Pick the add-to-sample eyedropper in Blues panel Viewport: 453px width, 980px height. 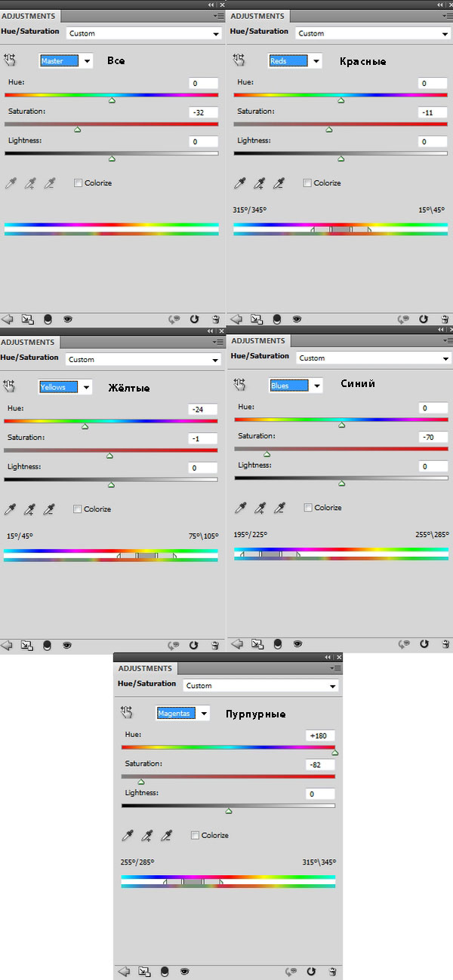[261, 508]
